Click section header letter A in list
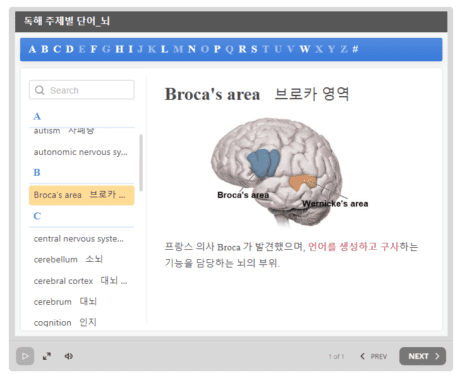This screenshot has height=380, width=460. (37, 116)
